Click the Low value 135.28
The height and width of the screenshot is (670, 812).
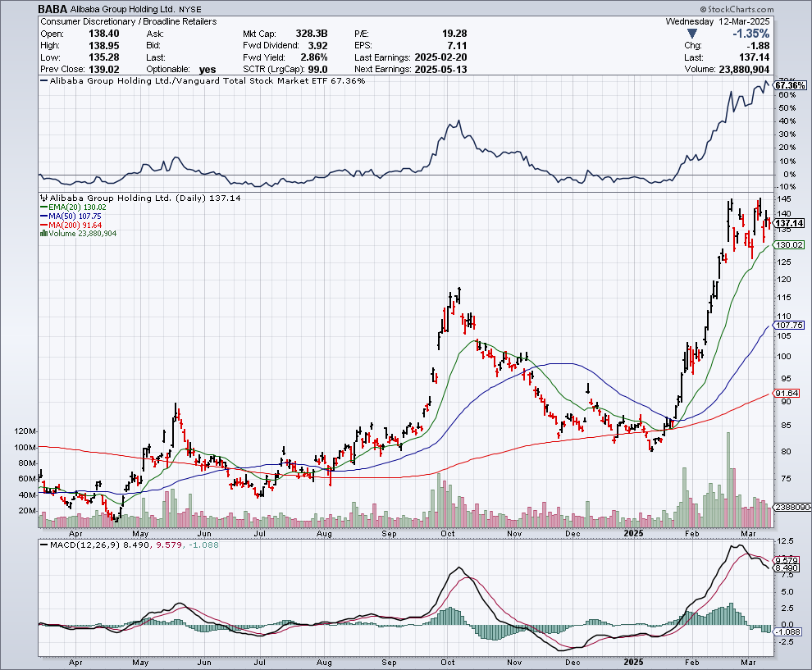[104, 57]
